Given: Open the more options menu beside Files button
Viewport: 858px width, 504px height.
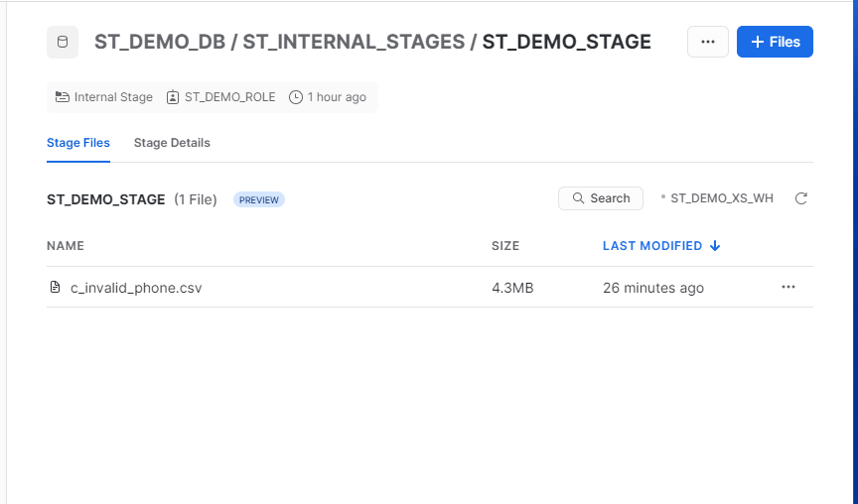Looking at the screenshot, I should coord(708,42).
